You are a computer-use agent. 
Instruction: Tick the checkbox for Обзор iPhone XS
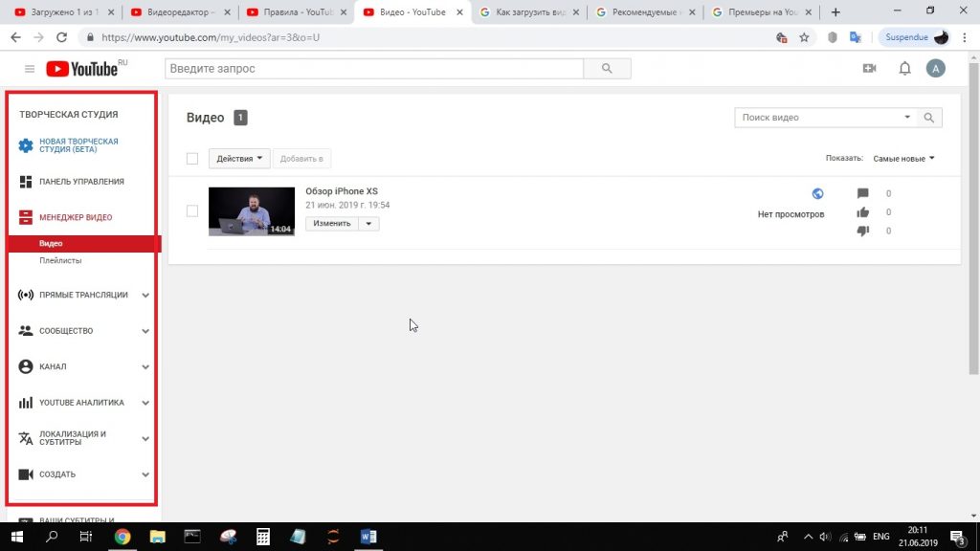pos(192,211)
